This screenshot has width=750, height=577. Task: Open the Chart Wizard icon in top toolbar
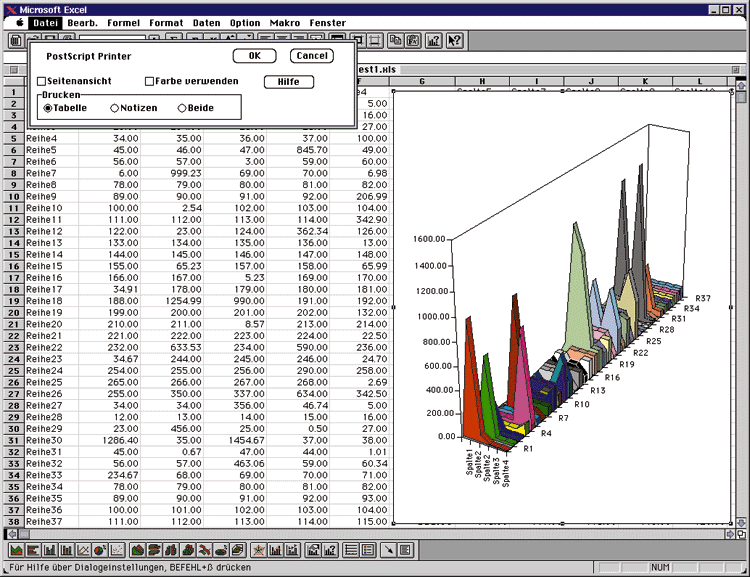click(433, 40)
